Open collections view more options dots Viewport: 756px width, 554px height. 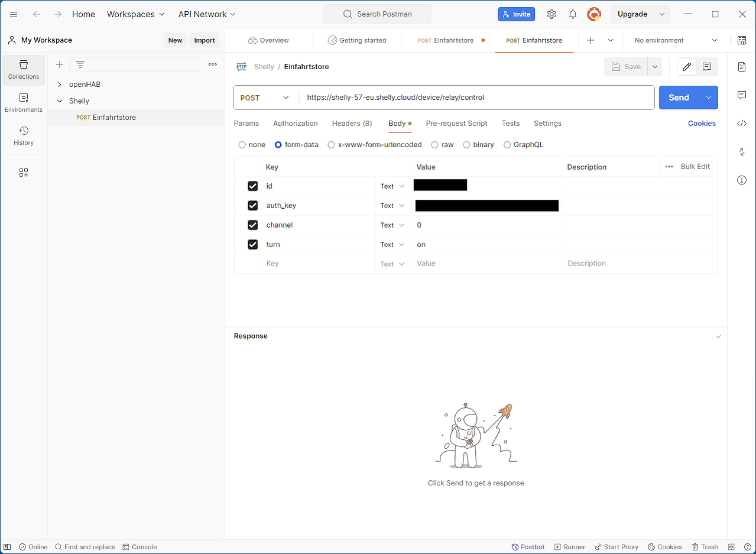(x=213, y=64)
